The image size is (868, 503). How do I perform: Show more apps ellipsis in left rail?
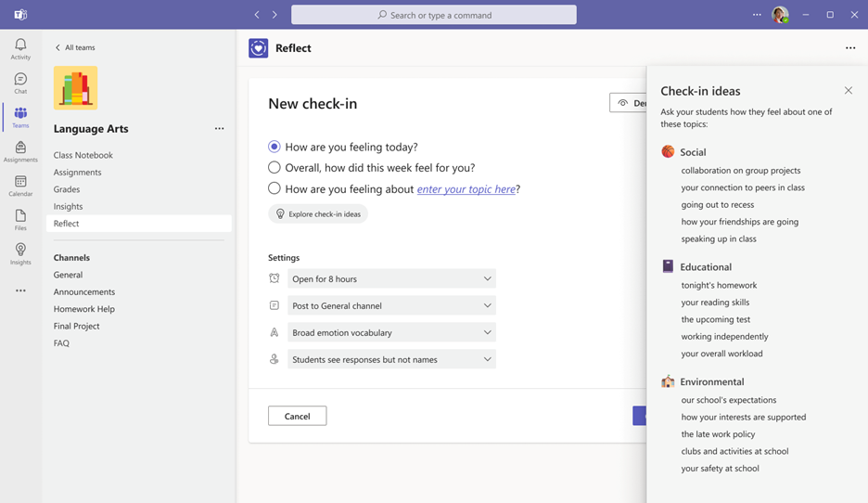tap(20, 290)
